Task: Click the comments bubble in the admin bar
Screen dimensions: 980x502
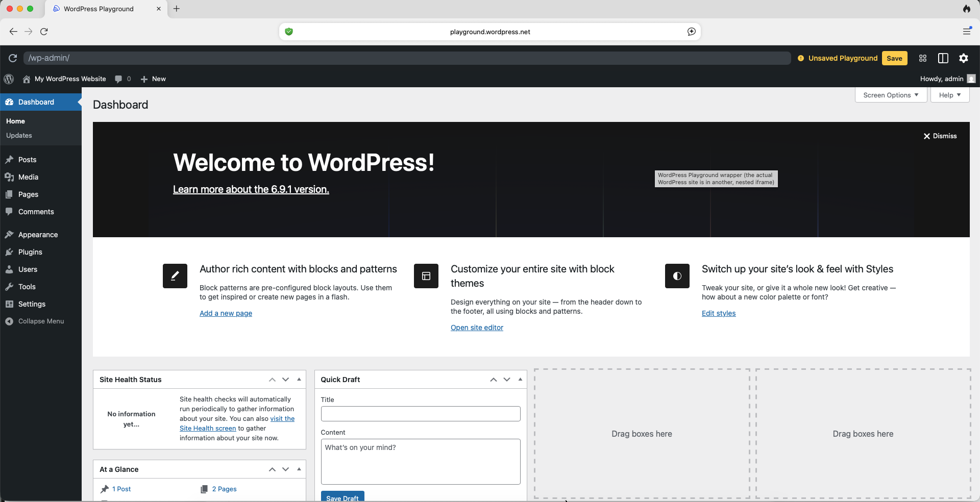Action: tap(122, 79)
